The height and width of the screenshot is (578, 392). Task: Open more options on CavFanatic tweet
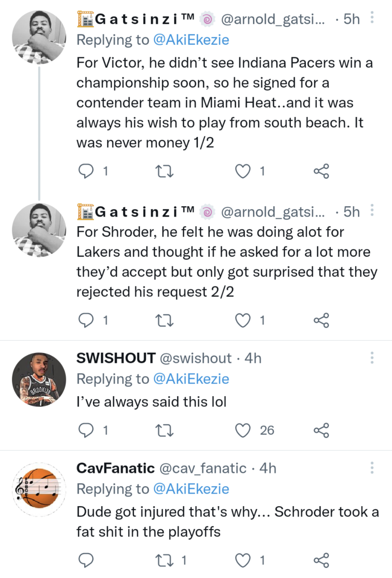(x=372, y=468)
